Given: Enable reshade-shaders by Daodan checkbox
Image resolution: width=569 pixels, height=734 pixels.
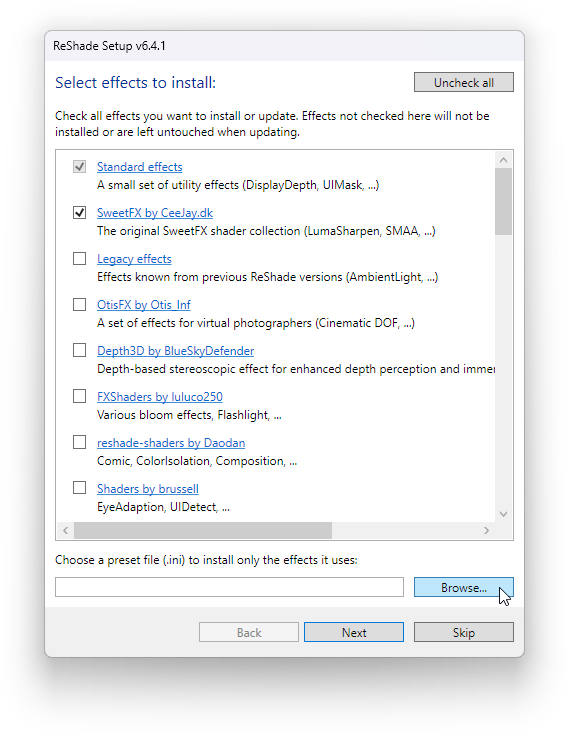Looking at the screenshot, I should [80, 442].
